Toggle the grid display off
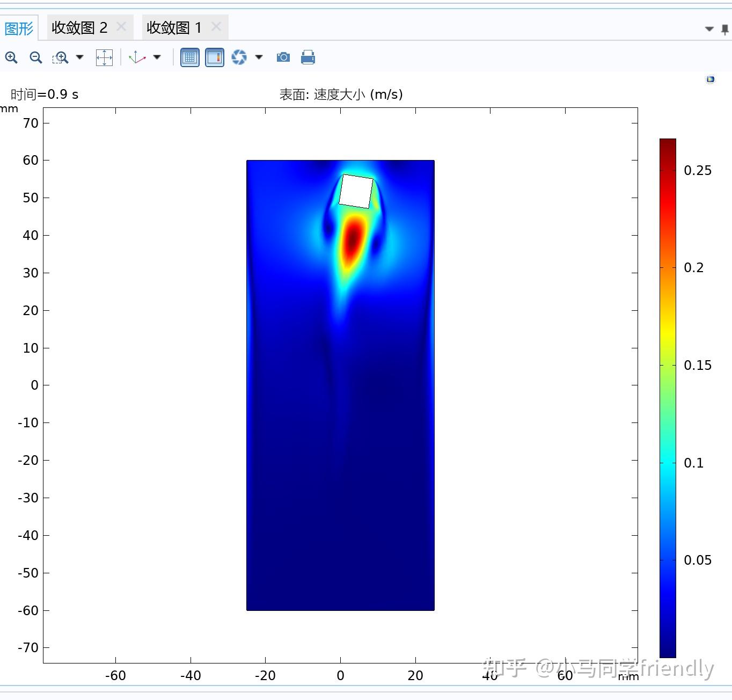 click(x=189, y=57)
